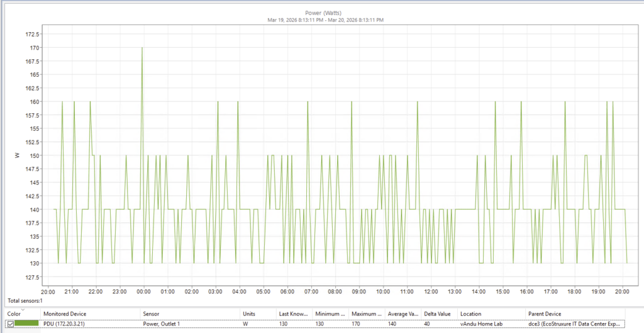
Task: Uncheck the PDU (172.20.3.21) sensor checkbox
Action: (x=11, y=324)
